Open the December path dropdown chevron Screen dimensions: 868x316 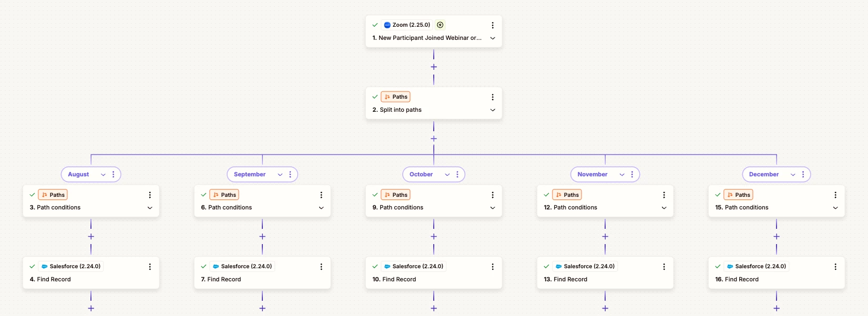pyautogui.click(x=793, y=174)
